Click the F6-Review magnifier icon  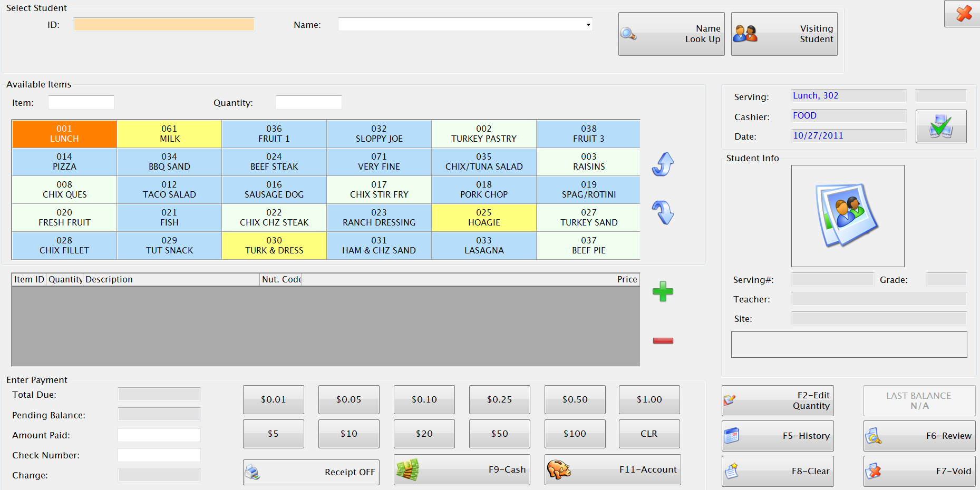click(875, 436)
